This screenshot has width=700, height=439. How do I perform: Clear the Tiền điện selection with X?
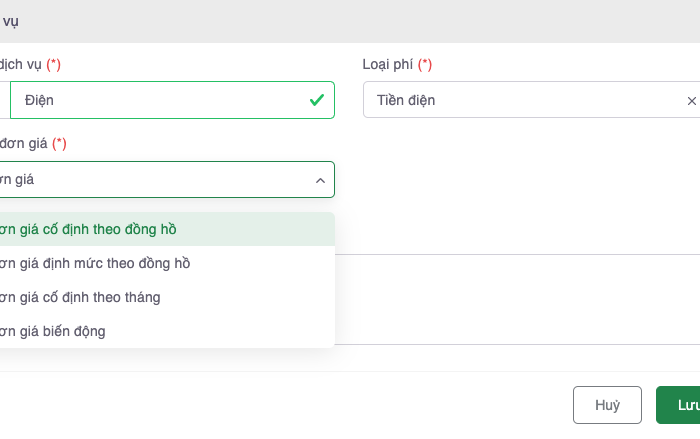point(691,101)
